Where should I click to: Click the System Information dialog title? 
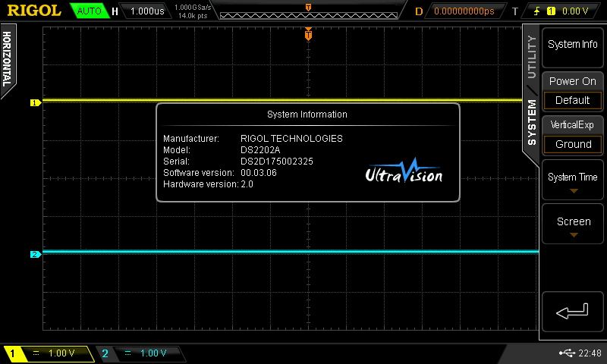[x=307, y=115]
